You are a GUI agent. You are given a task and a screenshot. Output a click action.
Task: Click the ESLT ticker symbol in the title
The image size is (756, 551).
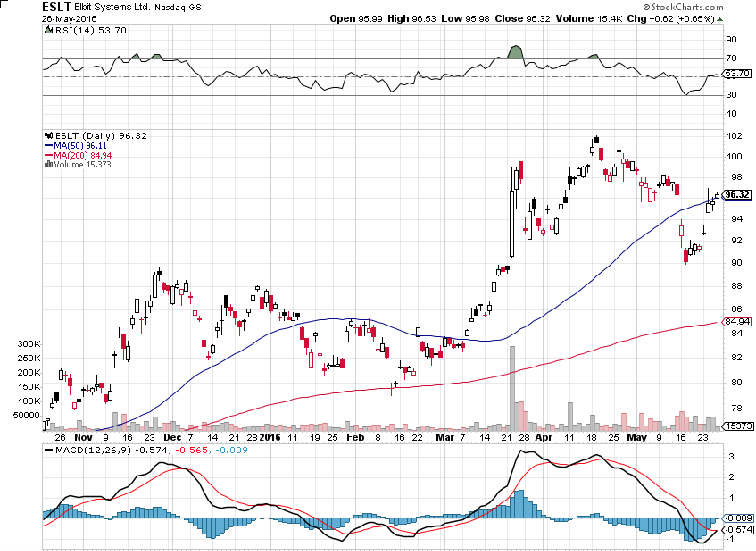tap(56, 7)
